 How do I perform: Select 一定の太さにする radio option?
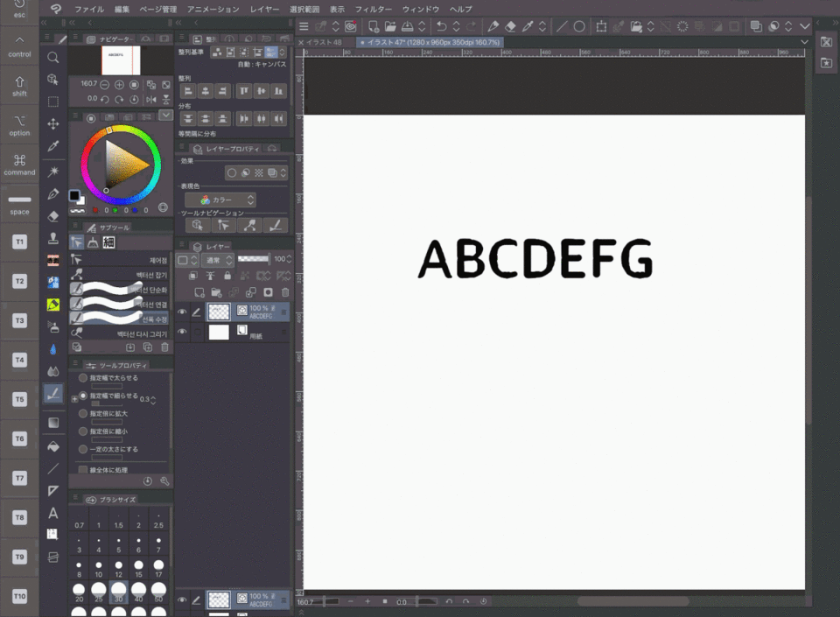83,449
